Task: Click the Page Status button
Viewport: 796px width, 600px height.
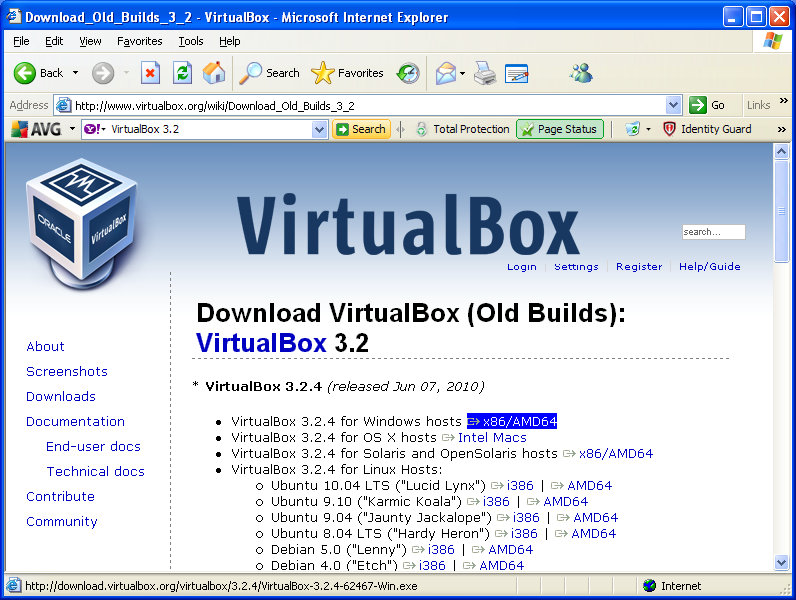Action: click(x=560, y=129)
